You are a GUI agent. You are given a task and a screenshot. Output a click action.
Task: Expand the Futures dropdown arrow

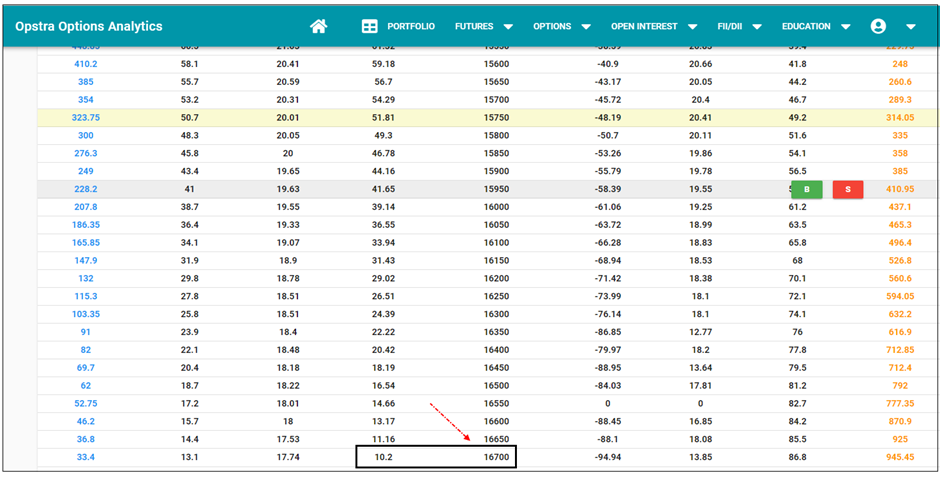click(508, 27)
